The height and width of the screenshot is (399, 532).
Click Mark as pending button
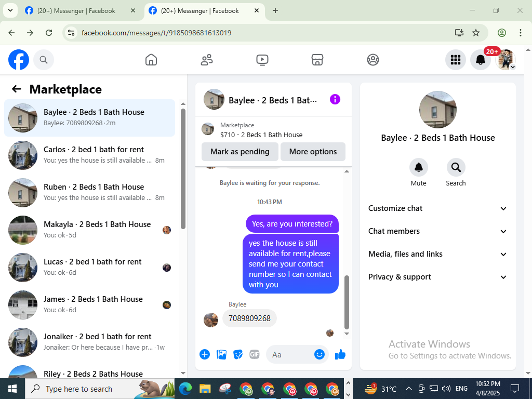point(240,152)
